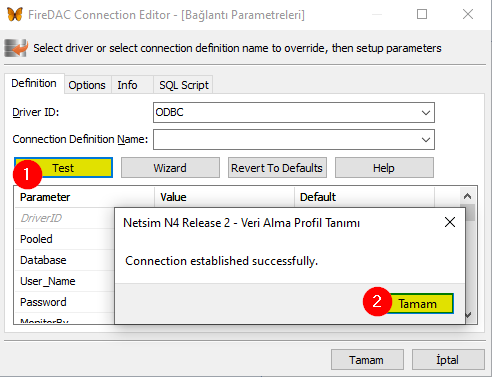Select the Password parameter row

coord(65,302)
